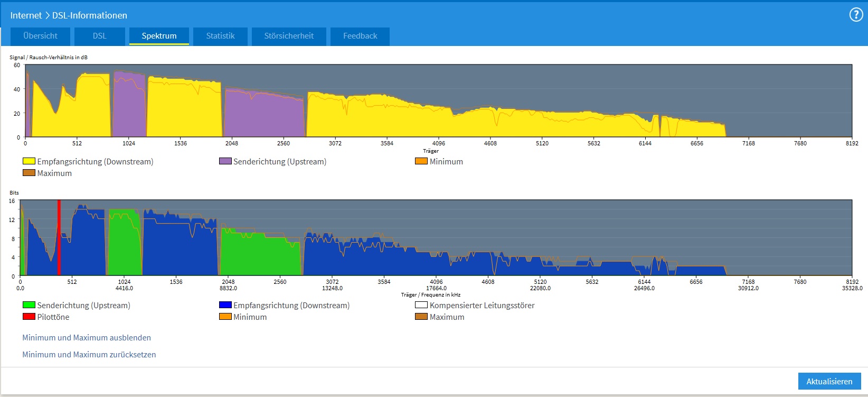Viewport: 868px width, 397px height.
Task: Click the purple Senderichtung (Upstream) swatch
Action: (225, 161)
